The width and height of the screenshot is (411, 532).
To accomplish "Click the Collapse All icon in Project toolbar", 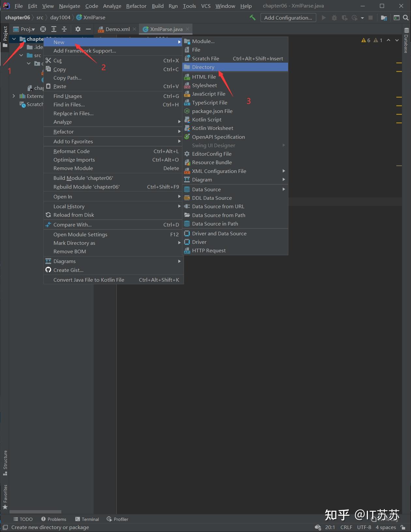I will coord(64,29).
